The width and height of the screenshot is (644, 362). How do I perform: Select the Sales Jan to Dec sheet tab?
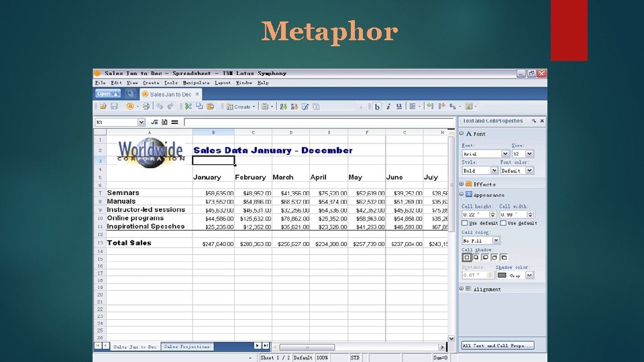tap(135, 347)
